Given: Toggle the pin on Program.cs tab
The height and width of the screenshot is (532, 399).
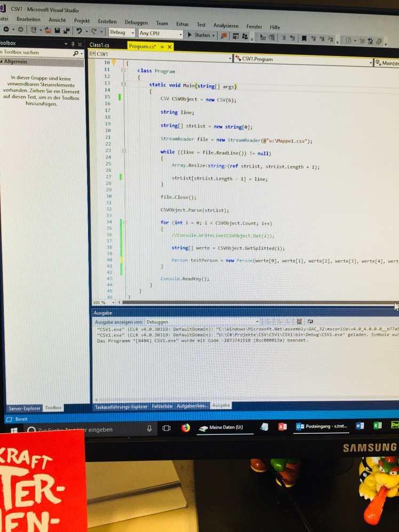Looking at the screenshot, I should (162, 47).
